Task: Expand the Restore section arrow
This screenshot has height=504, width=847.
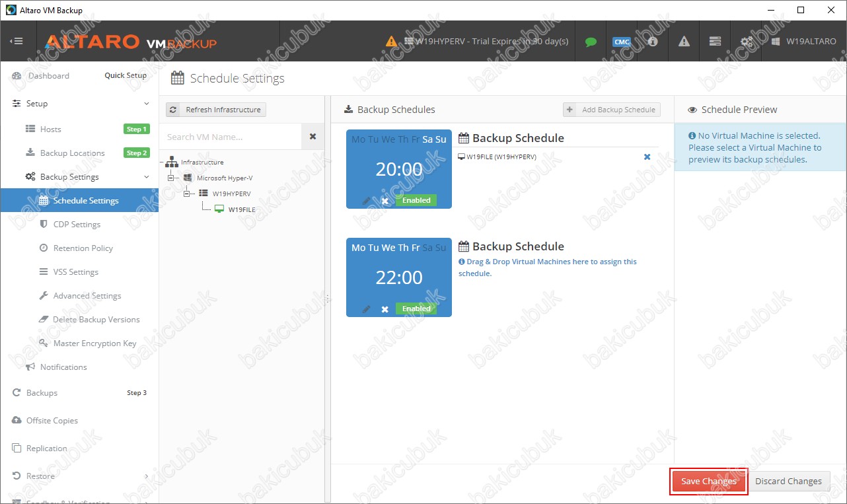Action: (147, 476)
